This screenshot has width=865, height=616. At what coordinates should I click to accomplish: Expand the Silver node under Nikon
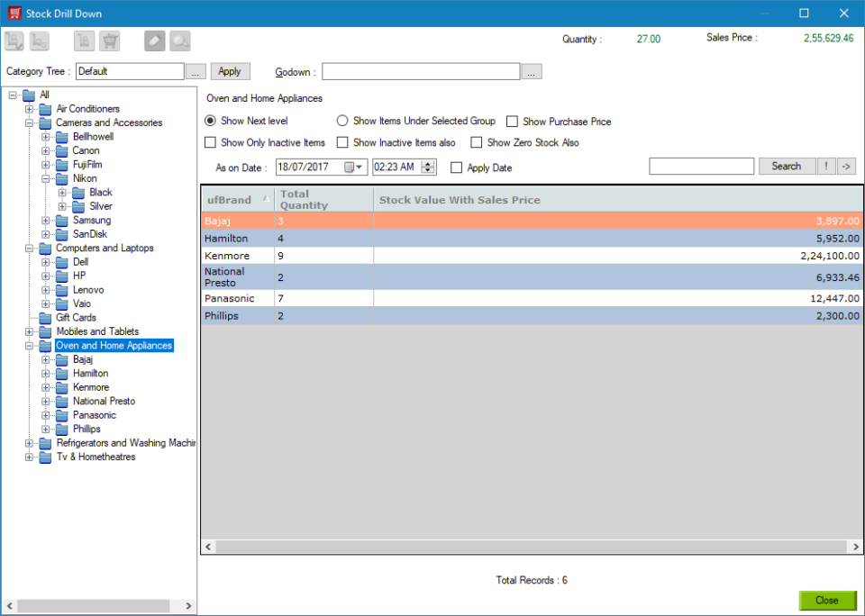pyautogui.click(x=62, y=207)
